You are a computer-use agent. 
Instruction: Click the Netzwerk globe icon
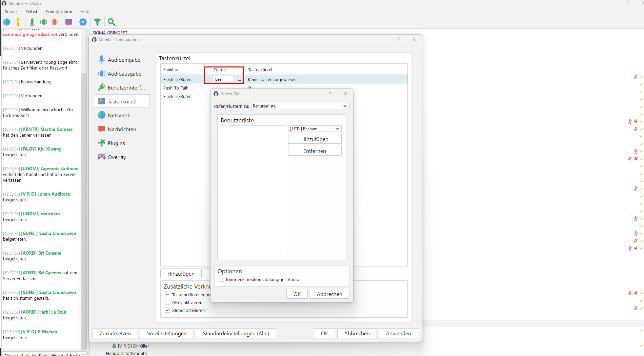coord(101,115)
